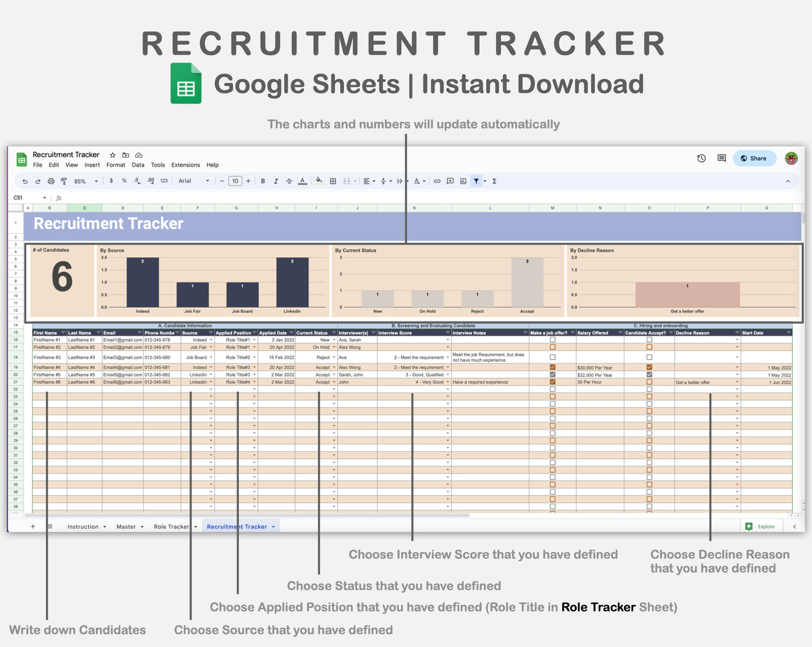The width and height of the screenshot is (812, 647).
Task: Open the Text color picker
Action: pos(302,181)
